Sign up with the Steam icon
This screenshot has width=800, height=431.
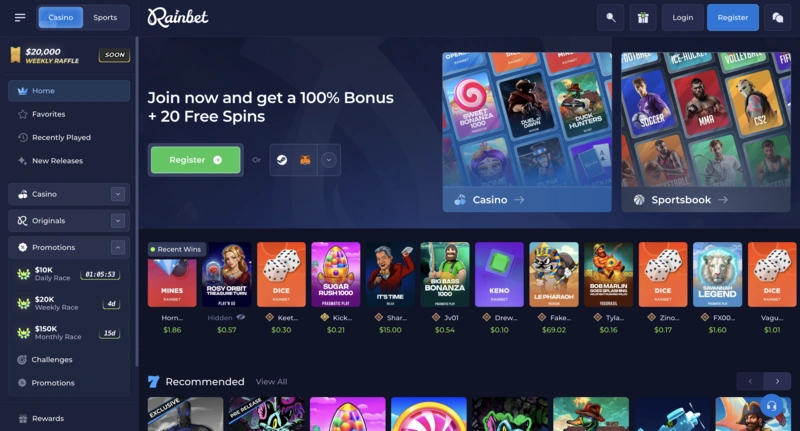pyautogui.click(x=282, y=160)
